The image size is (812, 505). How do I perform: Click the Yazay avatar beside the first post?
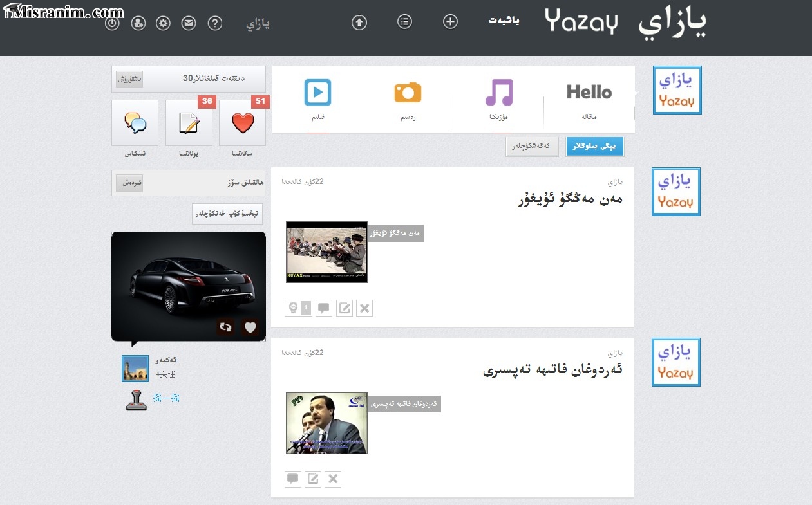pyautogui.click(x=676, y=192)
